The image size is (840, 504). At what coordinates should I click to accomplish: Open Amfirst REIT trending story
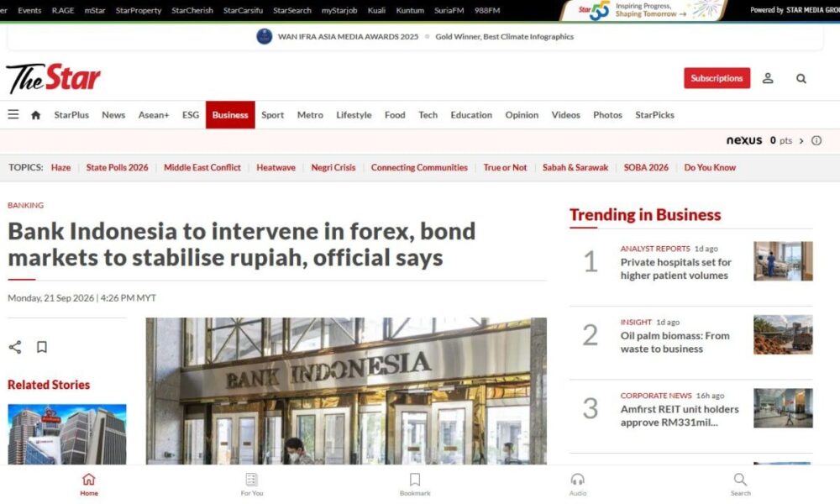click(680, 416)
